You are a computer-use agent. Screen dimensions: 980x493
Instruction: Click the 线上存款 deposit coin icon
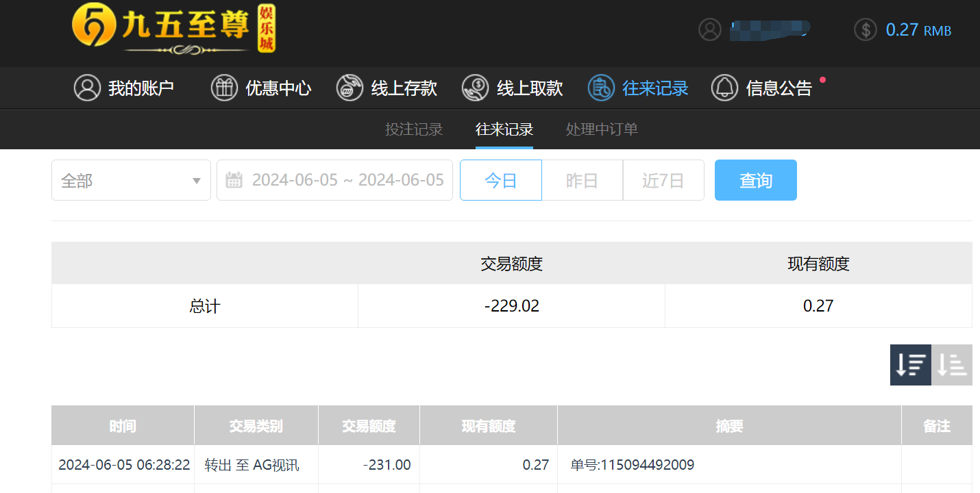tap(350, 88)
